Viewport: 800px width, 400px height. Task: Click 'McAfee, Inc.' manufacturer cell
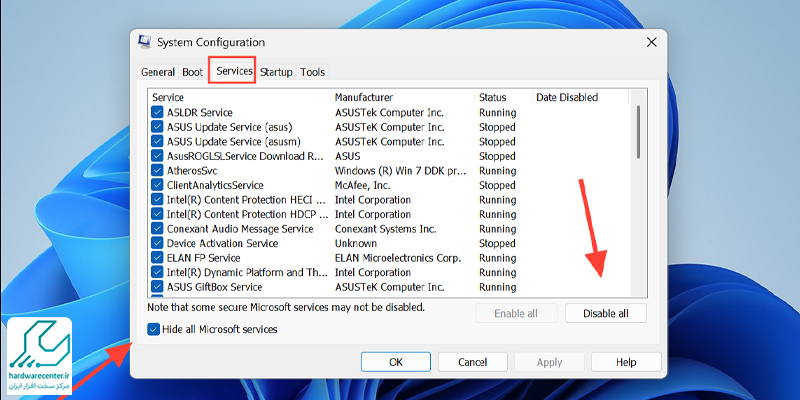coord(365,185)
